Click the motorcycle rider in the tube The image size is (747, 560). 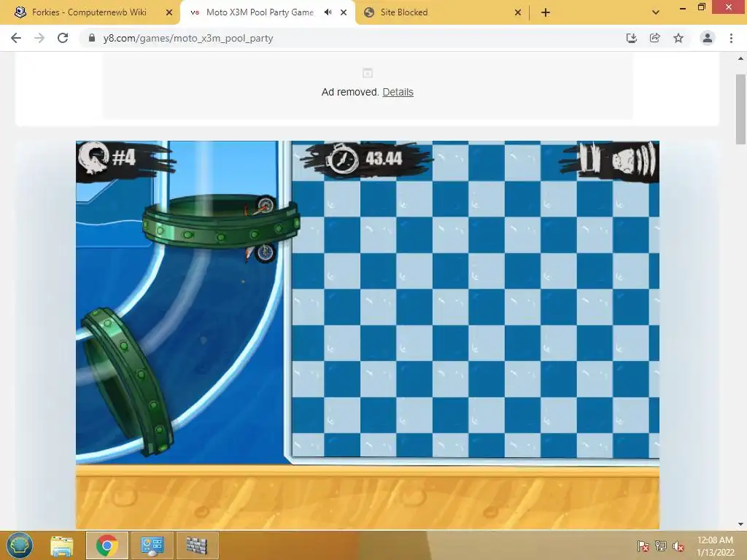click(260, 228)
